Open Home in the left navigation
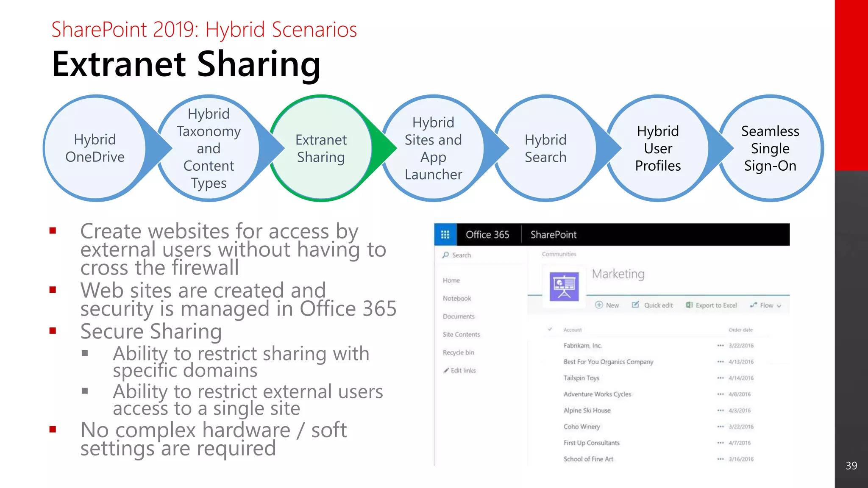Viewport: 868px width, 488px height. pyautogui.click(x=451, y=280)
